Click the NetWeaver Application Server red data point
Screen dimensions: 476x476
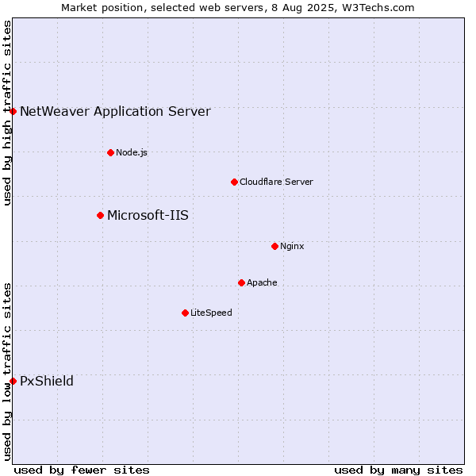pyautogui.click(x=13, y=111)
